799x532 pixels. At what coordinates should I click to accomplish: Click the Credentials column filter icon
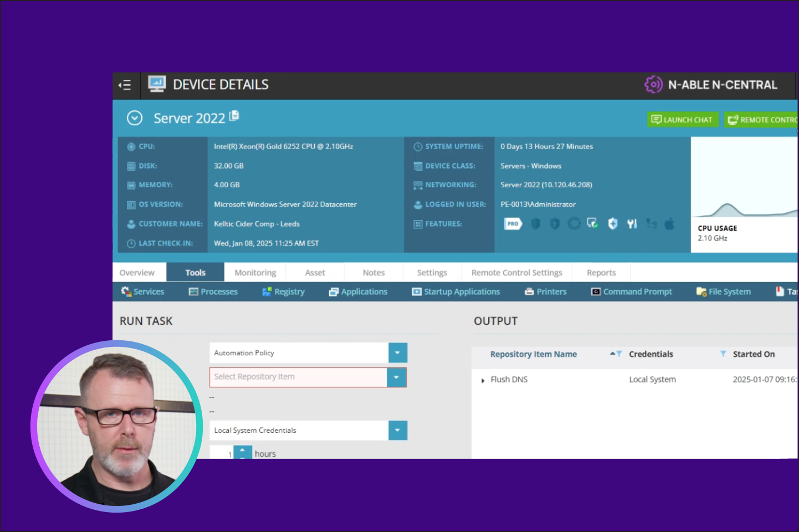coord(723,354)
